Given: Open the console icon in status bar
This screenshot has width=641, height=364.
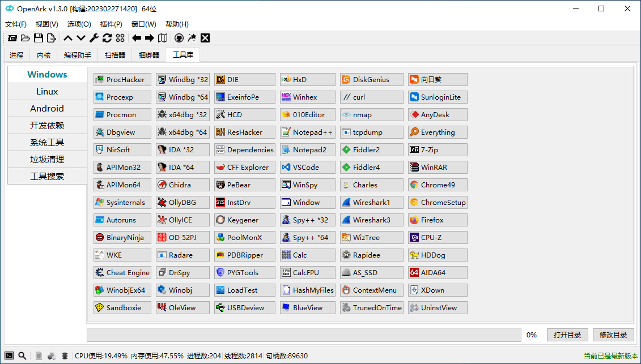Looking at the screenshot, I should coord(9,356).
